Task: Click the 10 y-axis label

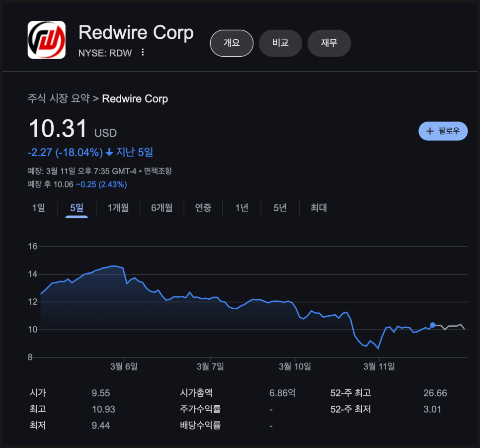Action: 33,330
